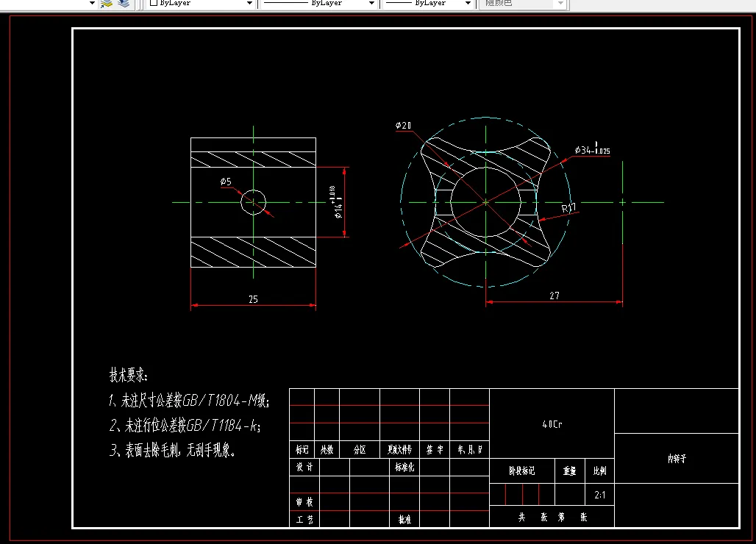Select the 2:1 scale value

pos(600,495)
